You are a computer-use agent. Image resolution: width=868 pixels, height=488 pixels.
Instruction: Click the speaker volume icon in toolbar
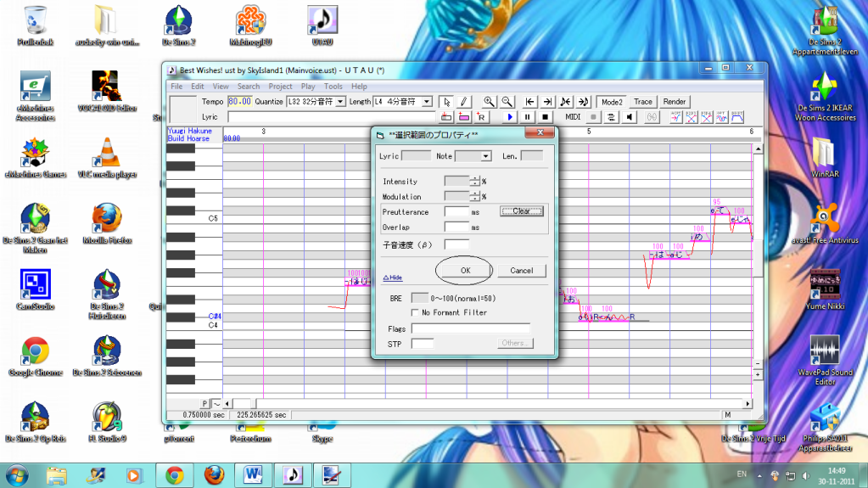[630, 116]
